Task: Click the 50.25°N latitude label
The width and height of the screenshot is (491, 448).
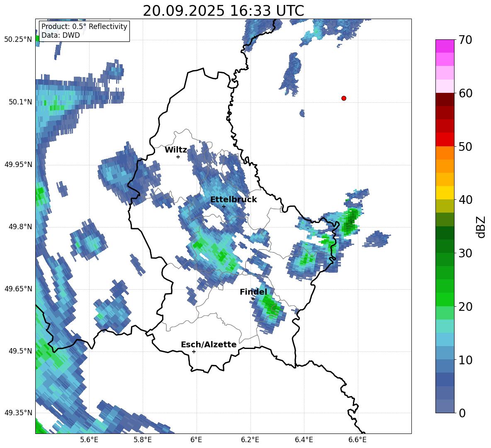Action: click(18, 40)
